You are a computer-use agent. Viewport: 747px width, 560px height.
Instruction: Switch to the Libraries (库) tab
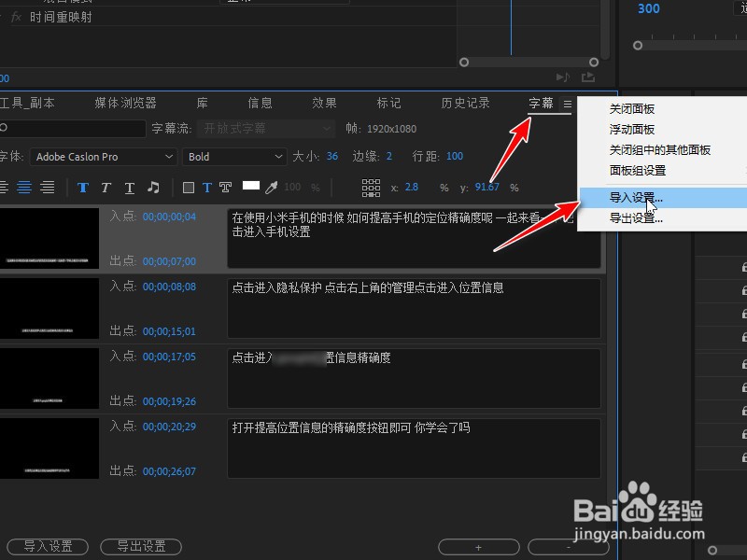202,103
